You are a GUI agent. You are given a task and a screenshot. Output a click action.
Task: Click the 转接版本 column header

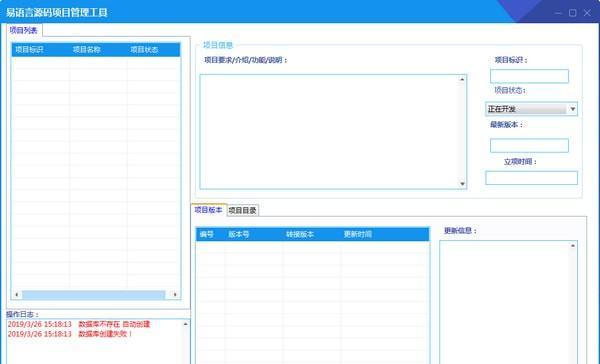312,234
